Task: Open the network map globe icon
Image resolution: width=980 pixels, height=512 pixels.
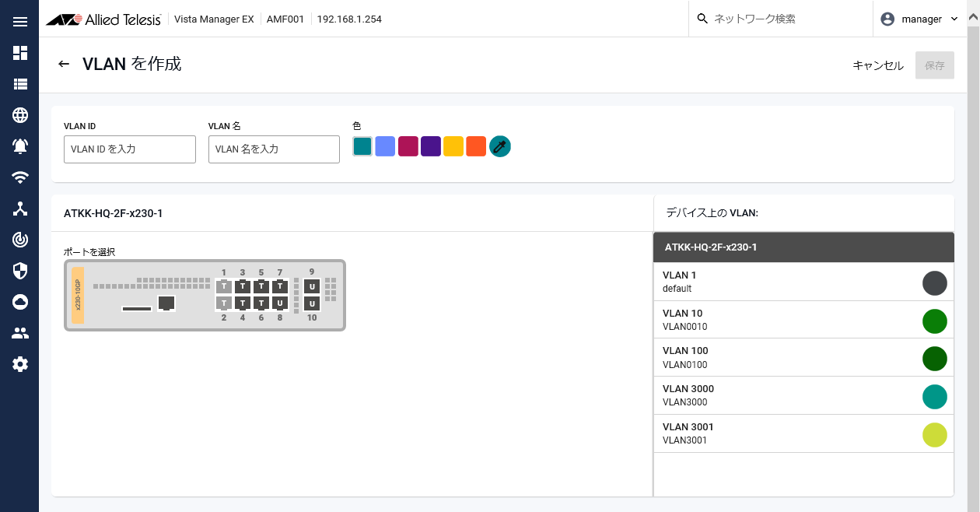Action: (x=20, y=115)
